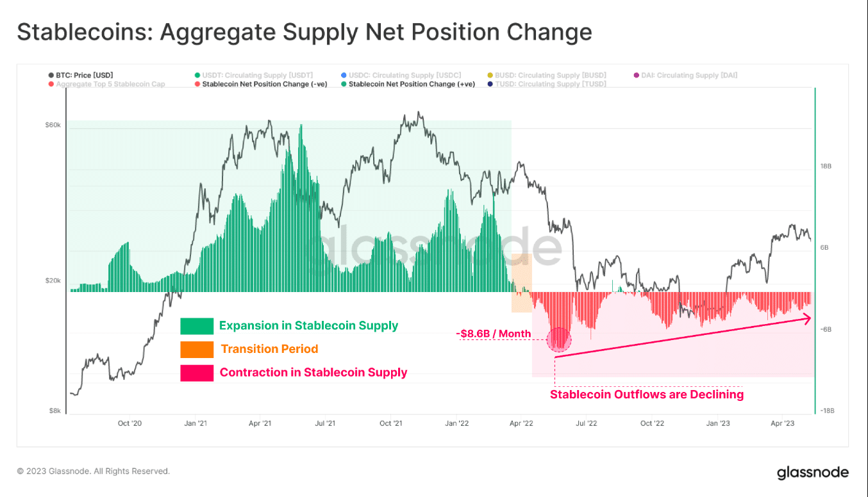Click the Stablecoin Net Position Change (-ve) legend
The image size is (868, 497).
(x=261, y=84)
